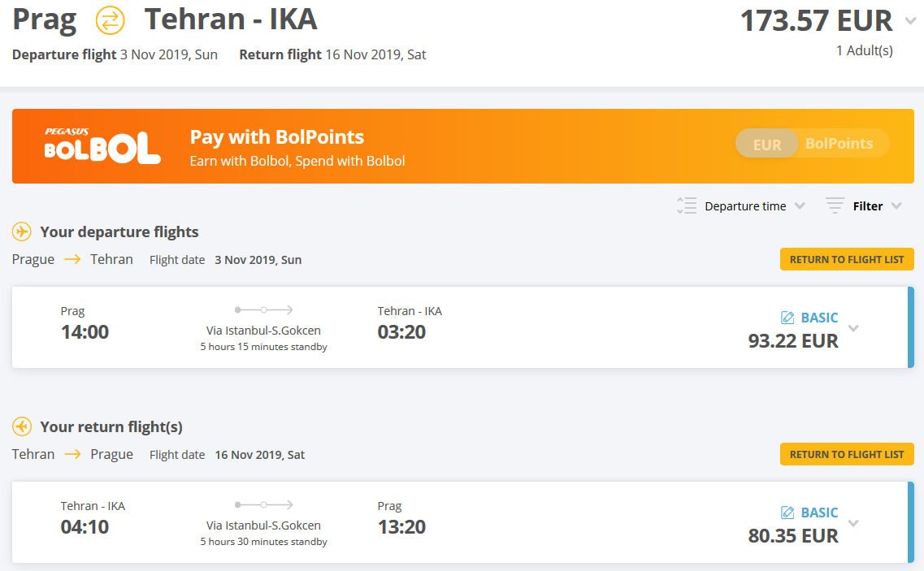Click the sort list icon beside Departure time
Image resolution: width=924 pixels, height=571 pixels.
tap(687, 205)
